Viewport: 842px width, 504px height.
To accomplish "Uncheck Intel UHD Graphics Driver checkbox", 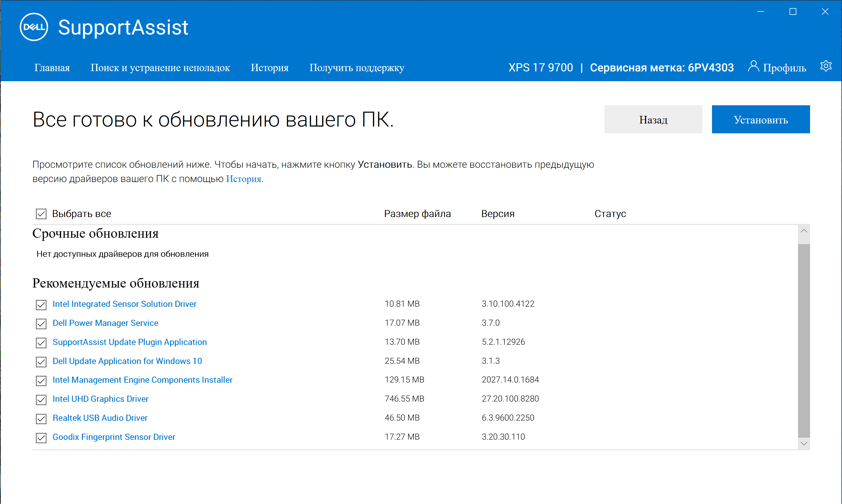I will pyautogui.click(x=41, y=400).
